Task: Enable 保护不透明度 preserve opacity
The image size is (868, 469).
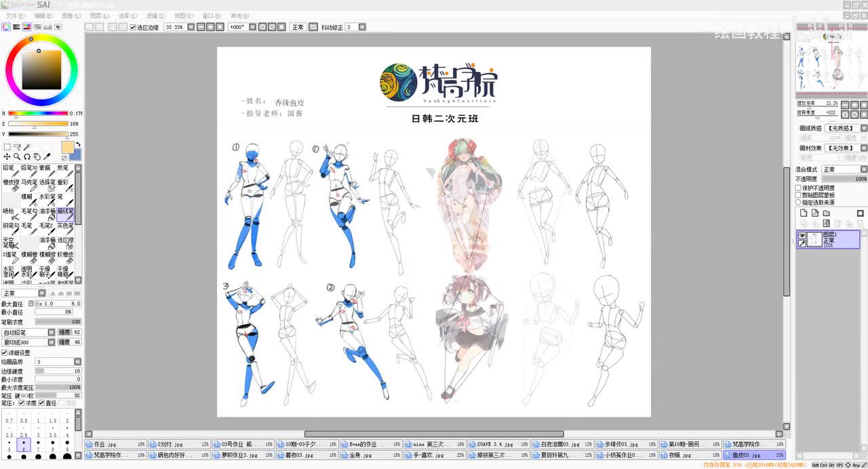Action: click(x=798, y=188)
